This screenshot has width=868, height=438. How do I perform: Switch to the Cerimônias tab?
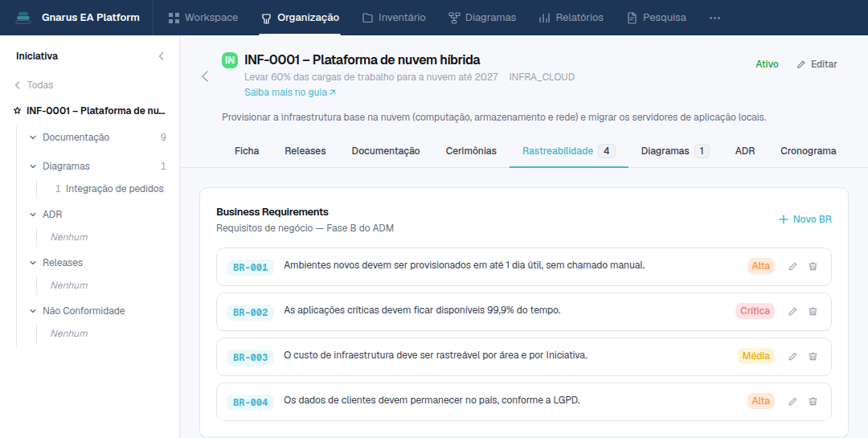coord(471,151)
